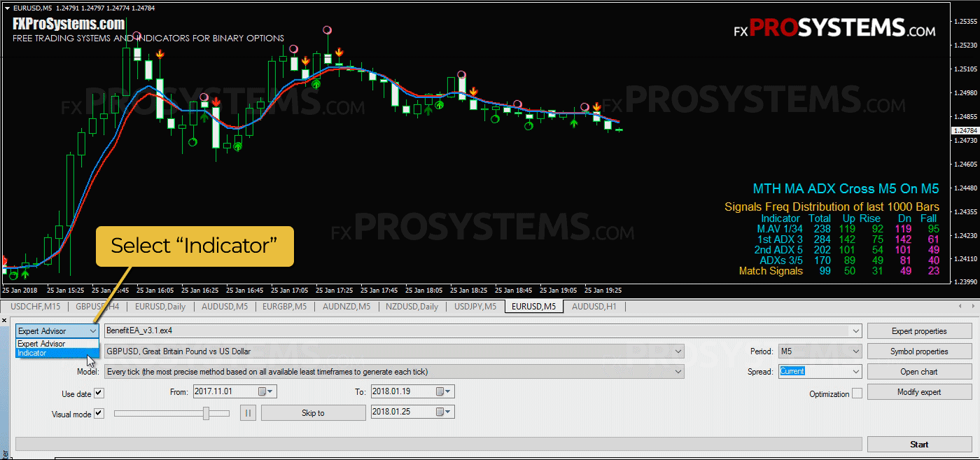This screenshot has height=460, width=980.
Task: Open the Period M5 dropdown
Action: 855,351
